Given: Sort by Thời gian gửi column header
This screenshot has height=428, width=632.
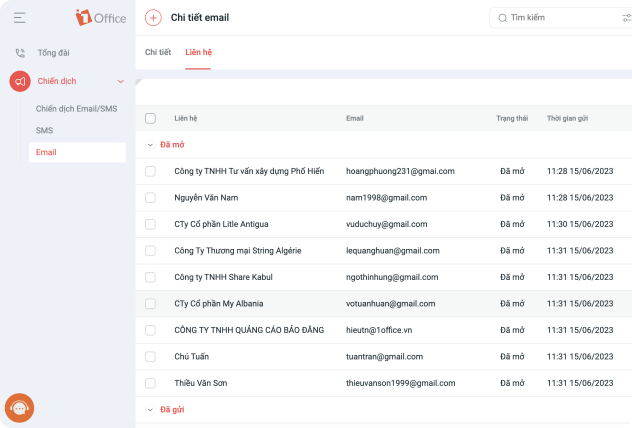Looking at the screenshot, I should (x=568, y=118).
